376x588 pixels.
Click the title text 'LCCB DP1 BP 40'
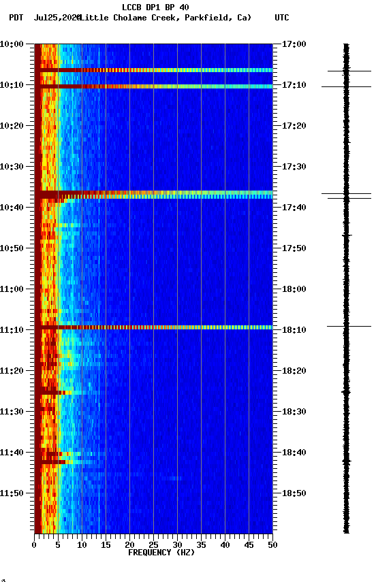point(155,7)
